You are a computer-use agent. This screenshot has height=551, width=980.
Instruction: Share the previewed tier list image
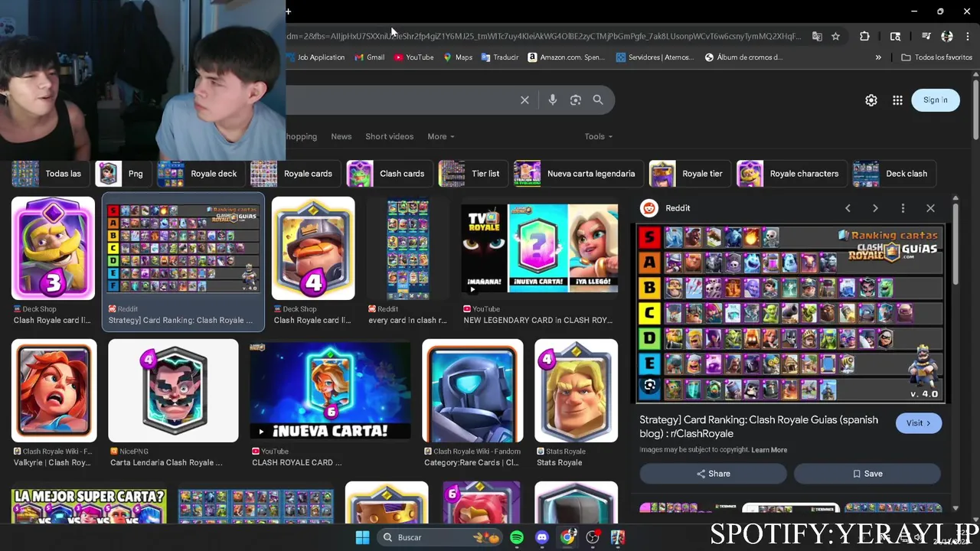pos(714,474)
